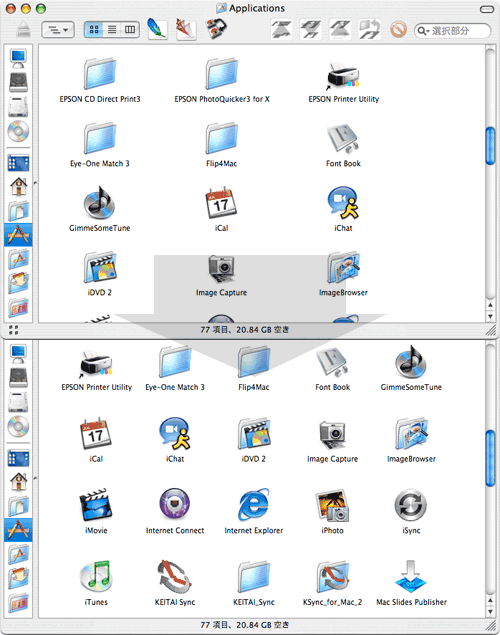The height and width of the screenshot is (635, 500).
Task: Click the first window-arrangement icon in toolbar
Action: point(281,30)
